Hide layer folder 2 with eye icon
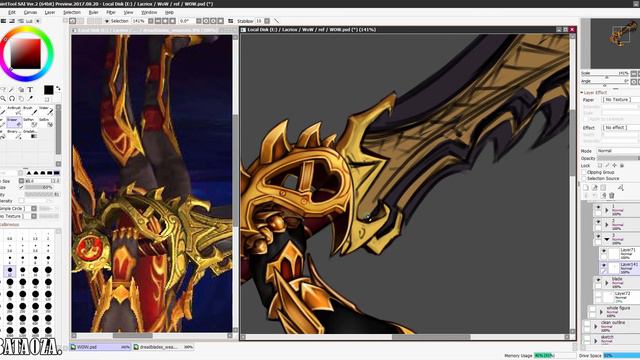 pos(598,222)
